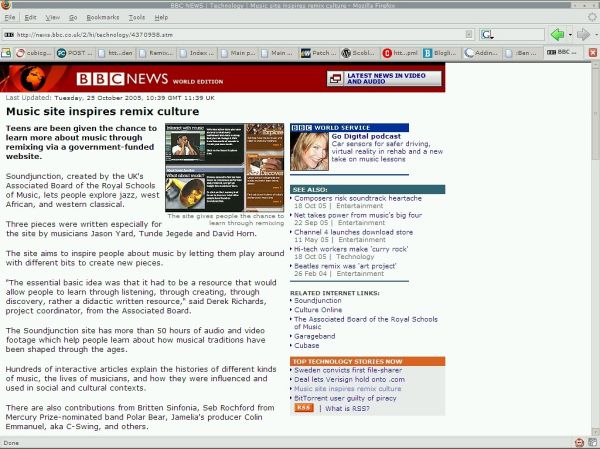Open the Culture Online related link
Viewport: 600px width, 449px height.
tap(318, 310)
